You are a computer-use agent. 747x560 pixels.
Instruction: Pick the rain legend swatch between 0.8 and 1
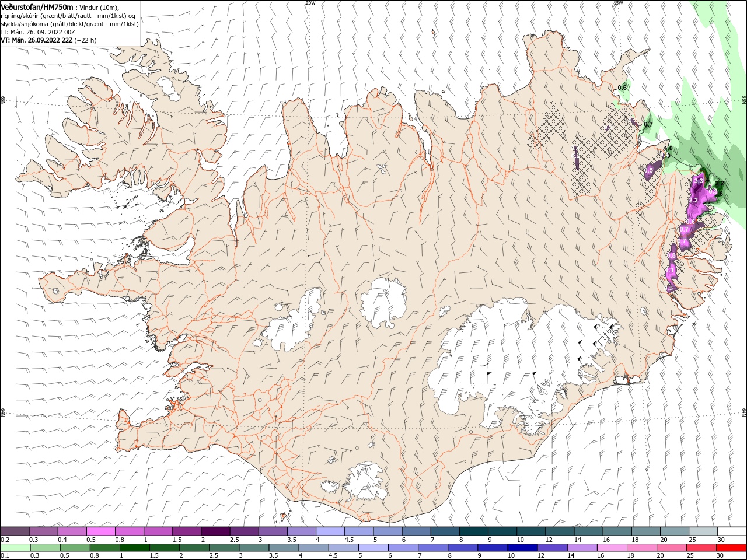(x=104, y=548)
